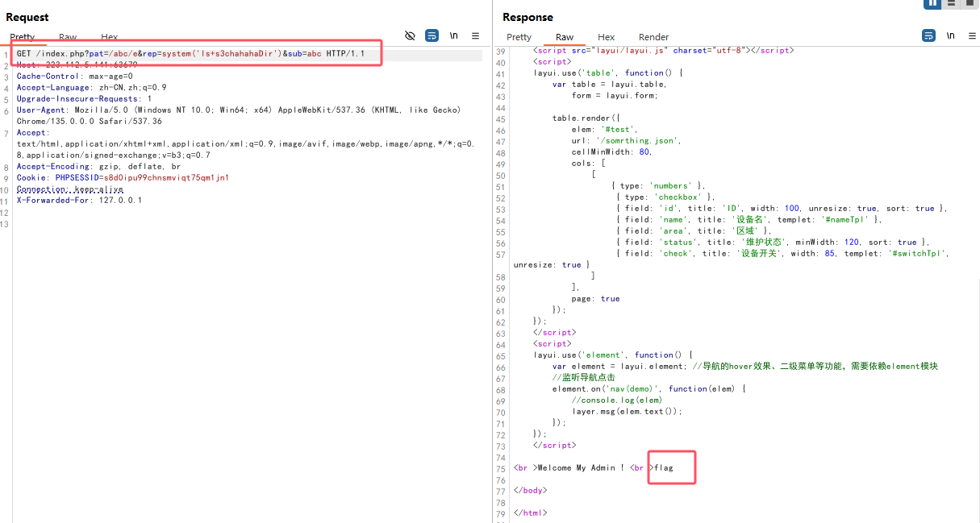Open the Response panel hamburger options menu

coord(972,35)
